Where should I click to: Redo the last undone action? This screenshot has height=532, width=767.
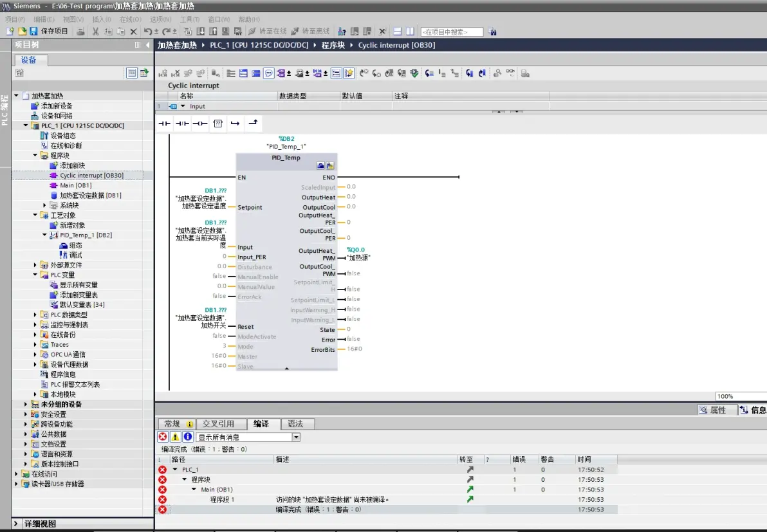pos(166,32)
